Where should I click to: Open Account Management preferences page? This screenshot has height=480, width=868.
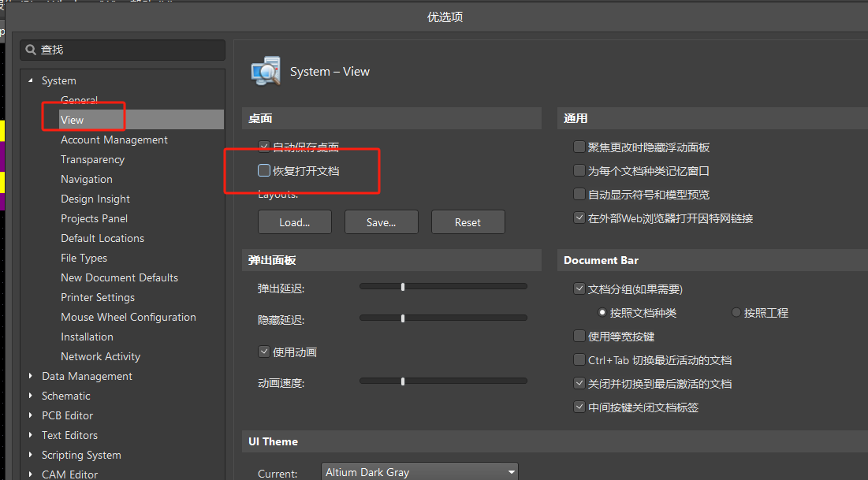[x=114, y=140]
